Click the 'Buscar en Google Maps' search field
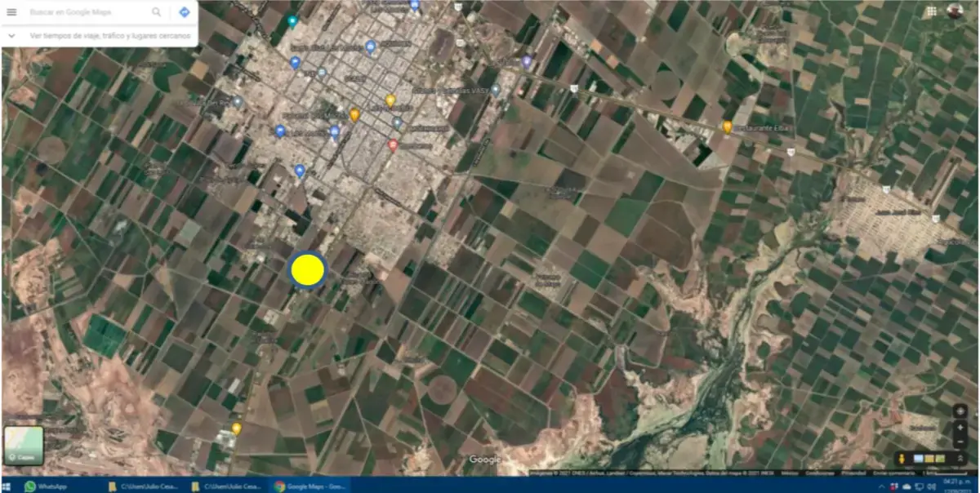Image resolution: width=980 pixels, height=493 pixels. coord(86,12)
